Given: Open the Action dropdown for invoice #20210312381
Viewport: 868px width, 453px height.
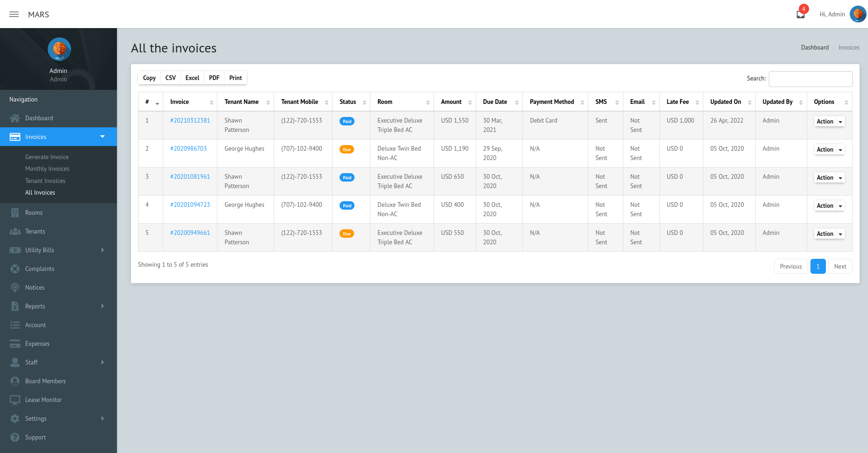Looking at the screenshot, I should 829,121.
